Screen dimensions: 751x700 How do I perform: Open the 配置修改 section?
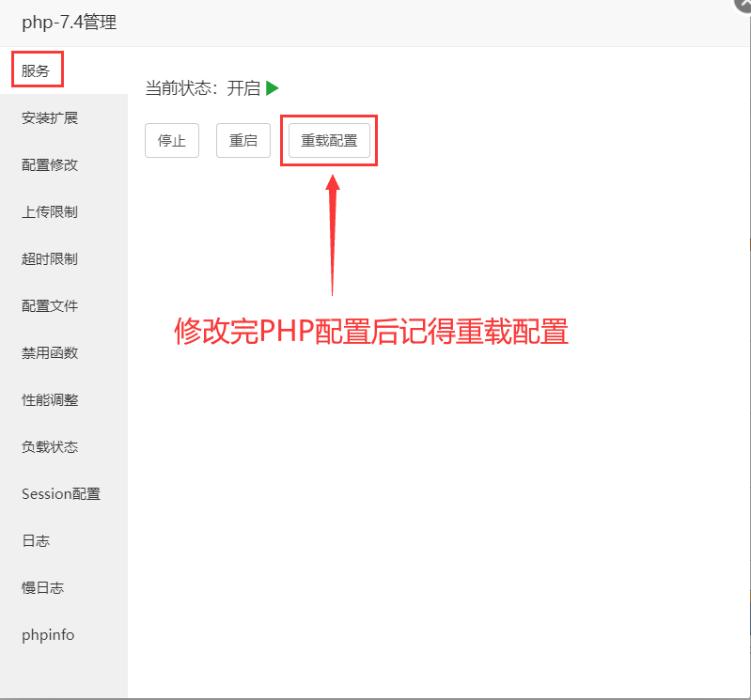[50, 165]
